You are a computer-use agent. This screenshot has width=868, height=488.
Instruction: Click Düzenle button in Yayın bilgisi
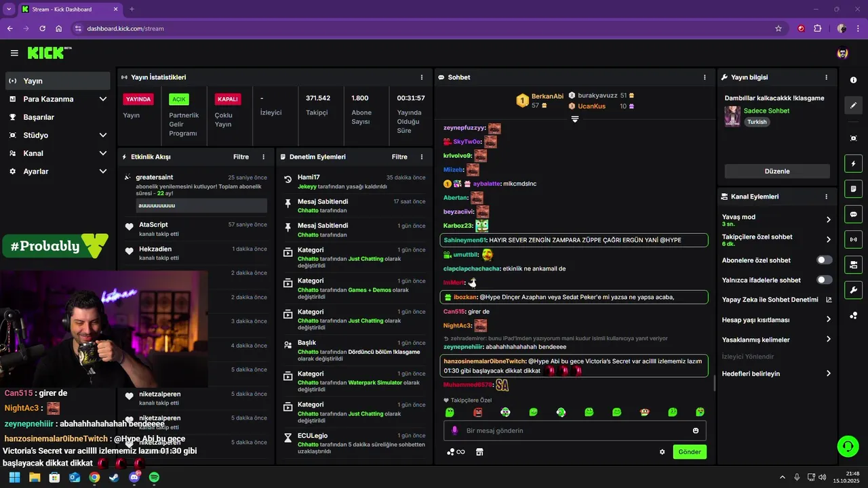[x=777, y=171]
